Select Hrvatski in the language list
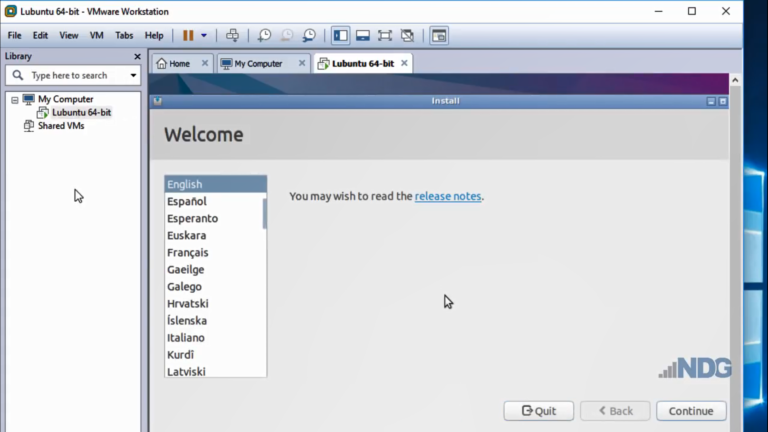This screenshot has height=432, width=768. (x=214, y=304)
